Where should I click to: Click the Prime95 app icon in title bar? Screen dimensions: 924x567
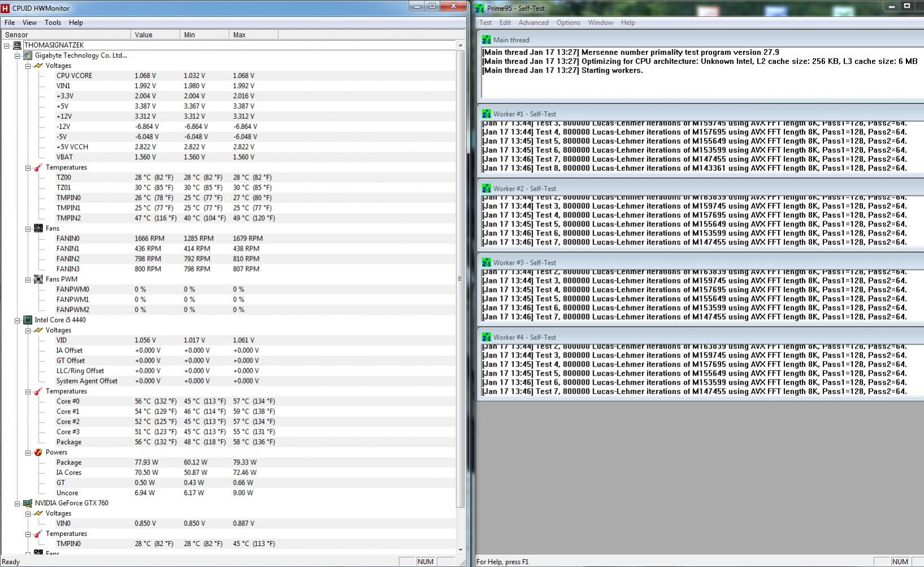pyautogui.click(x=480, y=8)
